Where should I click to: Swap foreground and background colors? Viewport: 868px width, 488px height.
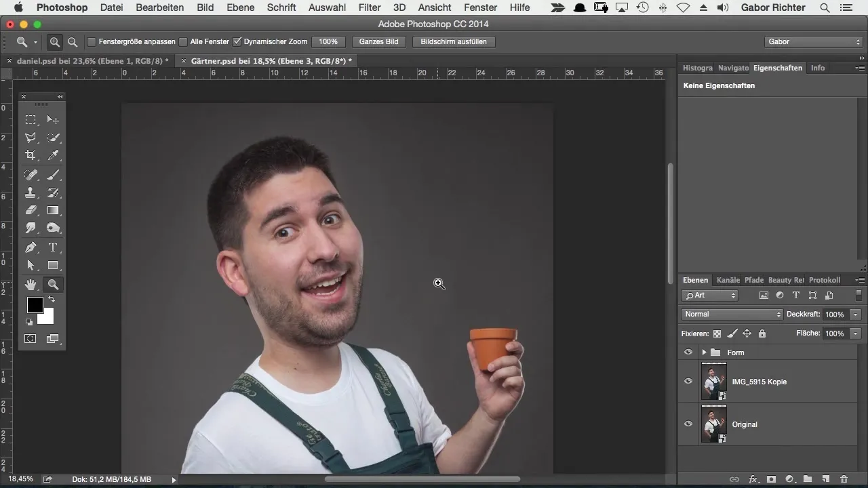tap(51, 299)
